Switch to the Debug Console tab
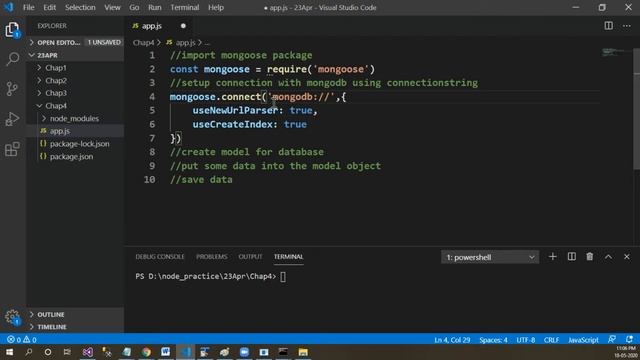The image size is (640, 360). (160, 257)
